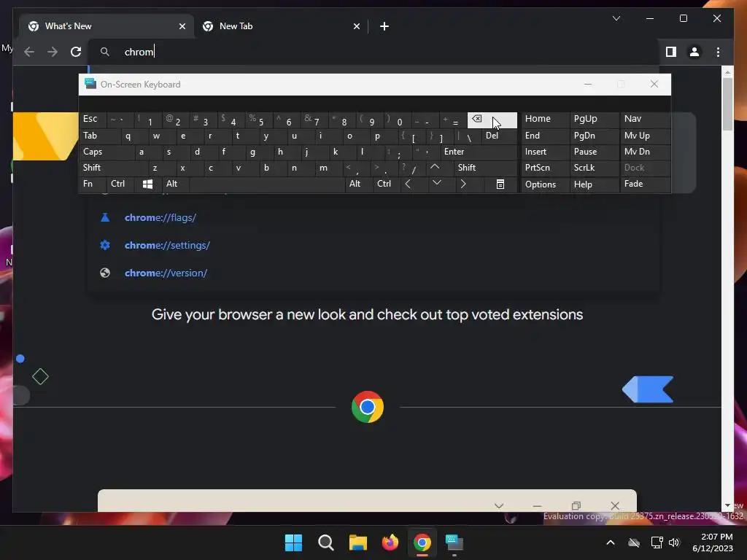Click the PrtScn key on the On-Screen Keyboard

tap(545, 168)
